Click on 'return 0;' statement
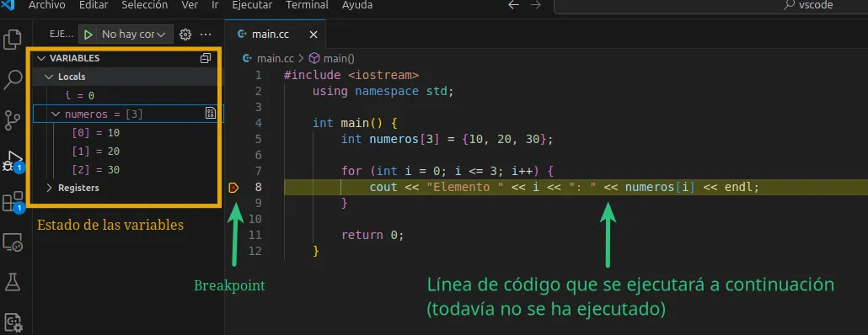868x335 pixels. (x=372, y=235)
